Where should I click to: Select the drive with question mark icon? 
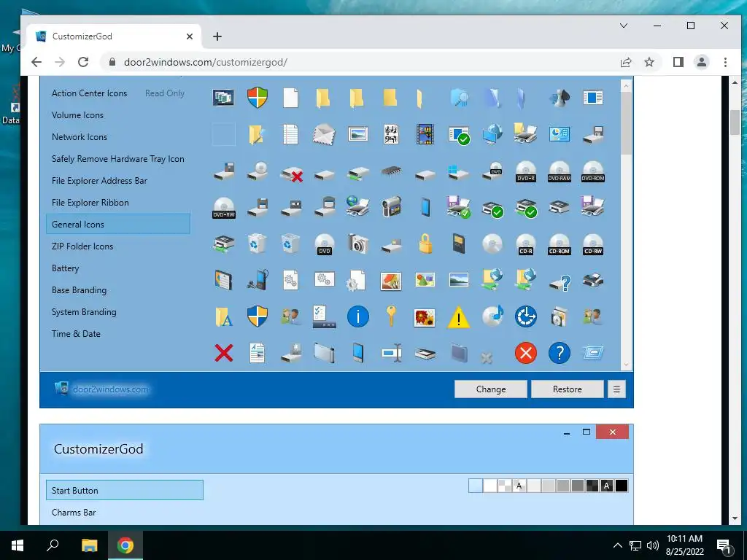[560, 282]
